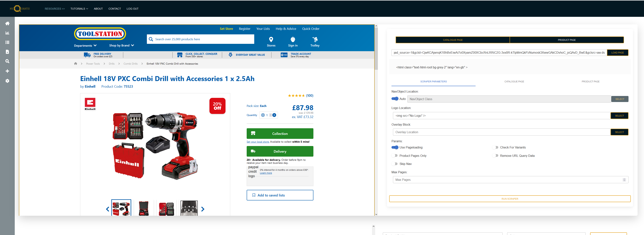Click the star rating icons
This screenshot has width=644, height=235.
tap(296, 96)
